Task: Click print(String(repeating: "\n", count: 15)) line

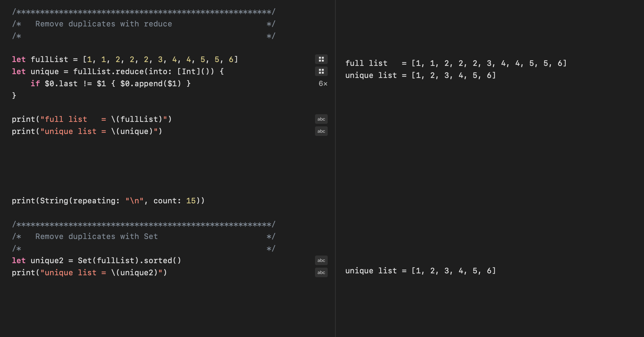Action: [108, 201]
